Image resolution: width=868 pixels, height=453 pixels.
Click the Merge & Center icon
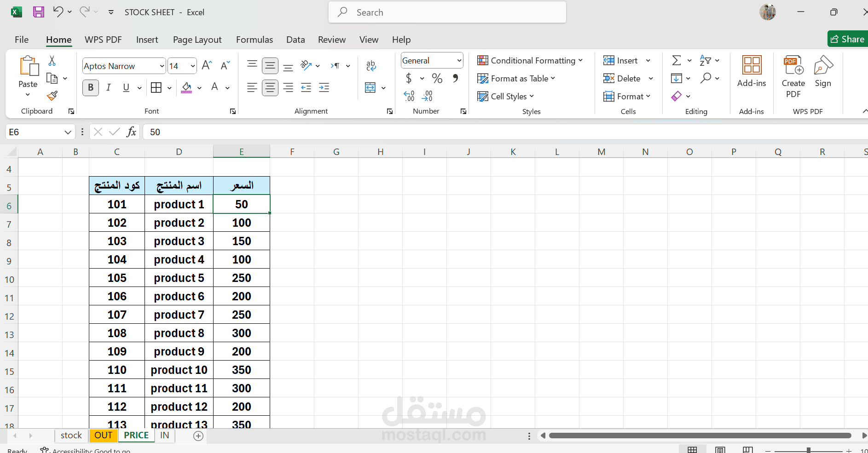(370, 87)
